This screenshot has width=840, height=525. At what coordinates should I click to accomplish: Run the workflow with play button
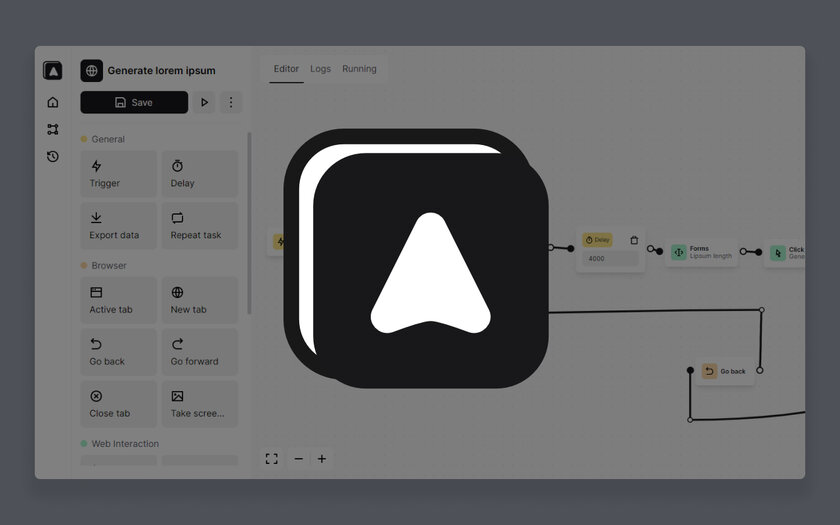click(204, 102)
